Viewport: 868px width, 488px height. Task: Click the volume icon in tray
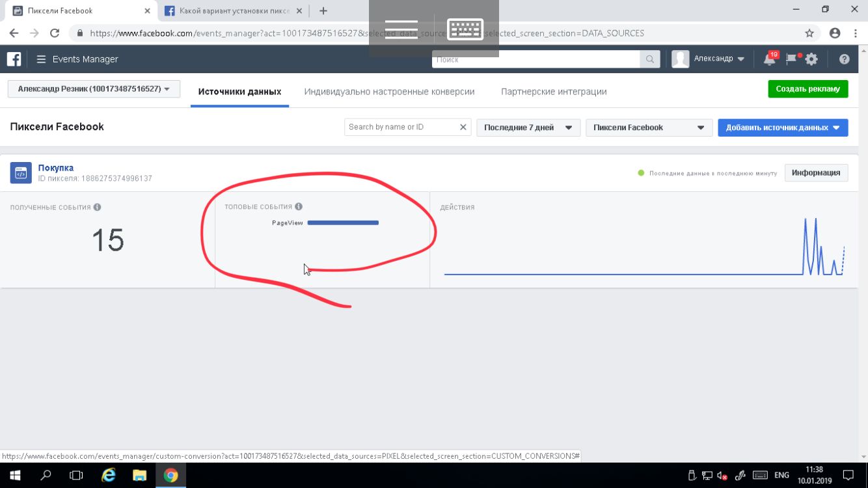(x=722, y=476)
